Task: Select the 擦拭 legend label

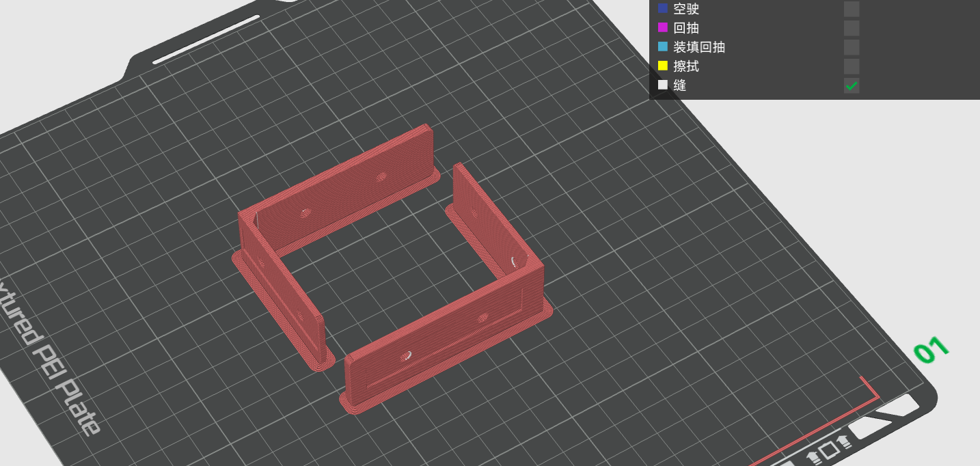Action: (x=686, y=66)
